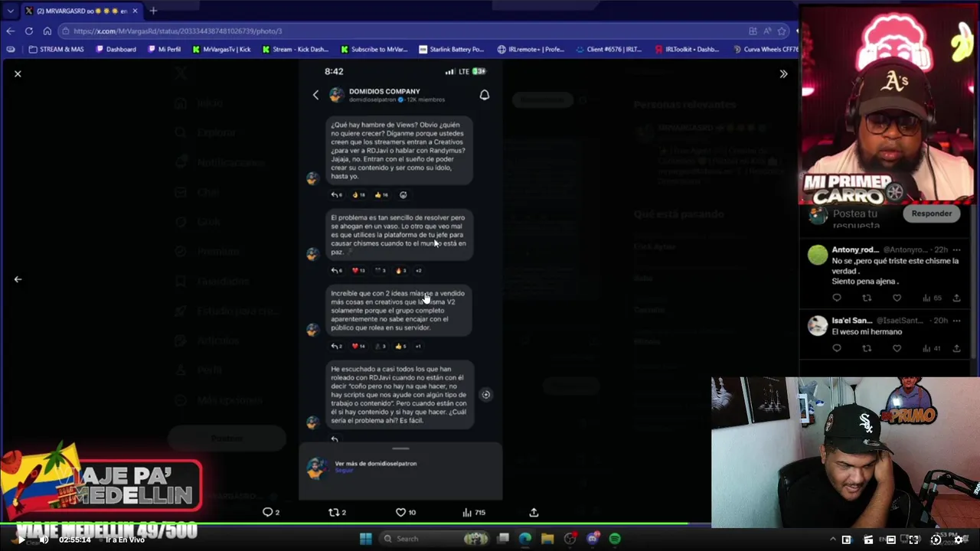Reply to Antony_rod's comment
Viewport: 980px width, 551px height.
(837, 298)
